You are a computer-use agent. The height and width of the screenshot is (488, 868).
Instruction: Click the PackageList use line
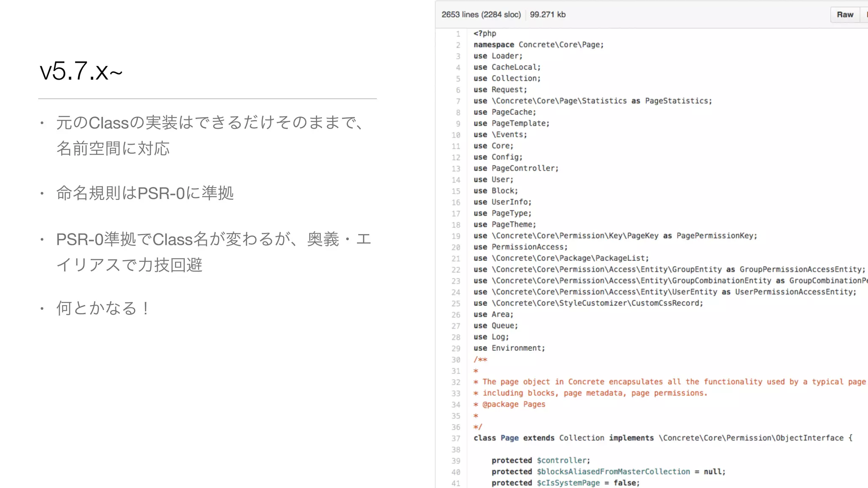pyautogui.click(x=561, y=258)
